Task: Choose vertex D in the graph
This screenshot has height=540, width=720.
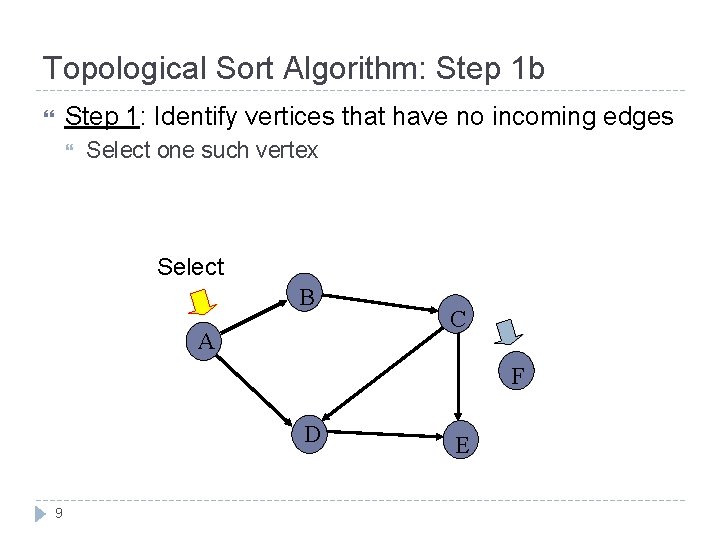Action: tap(312, 434)
